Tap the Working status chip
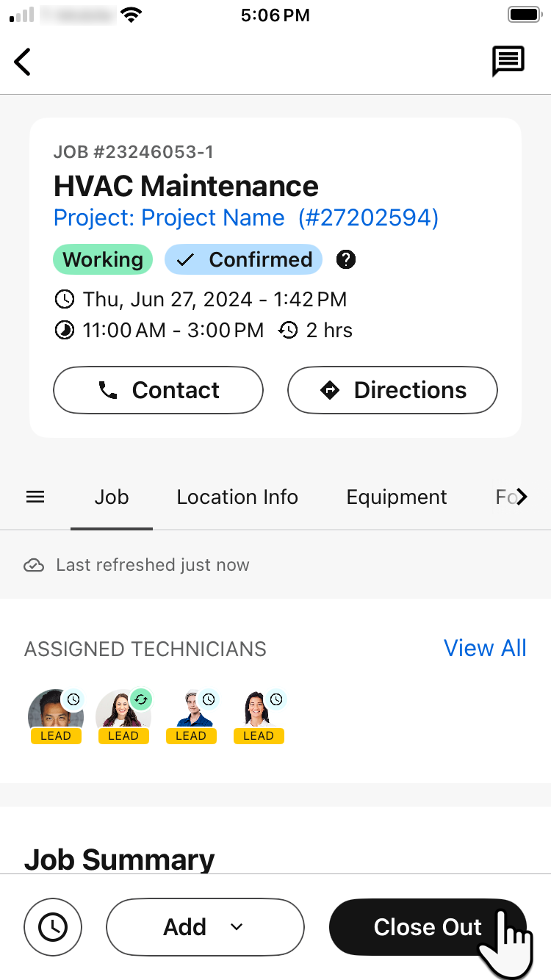This screenshot has height=980, width=551. (x=102, y=259)
